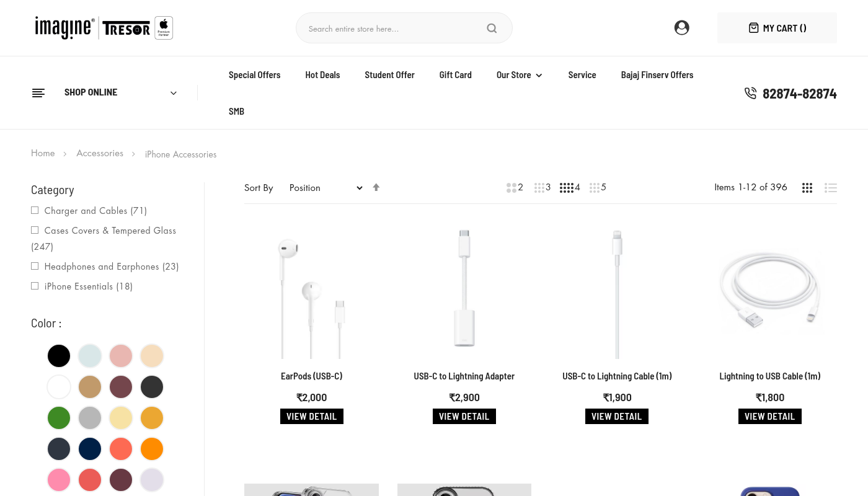
Task: Go to Hot Deals page
Action: pyautogui.click(x=322, y=75)
